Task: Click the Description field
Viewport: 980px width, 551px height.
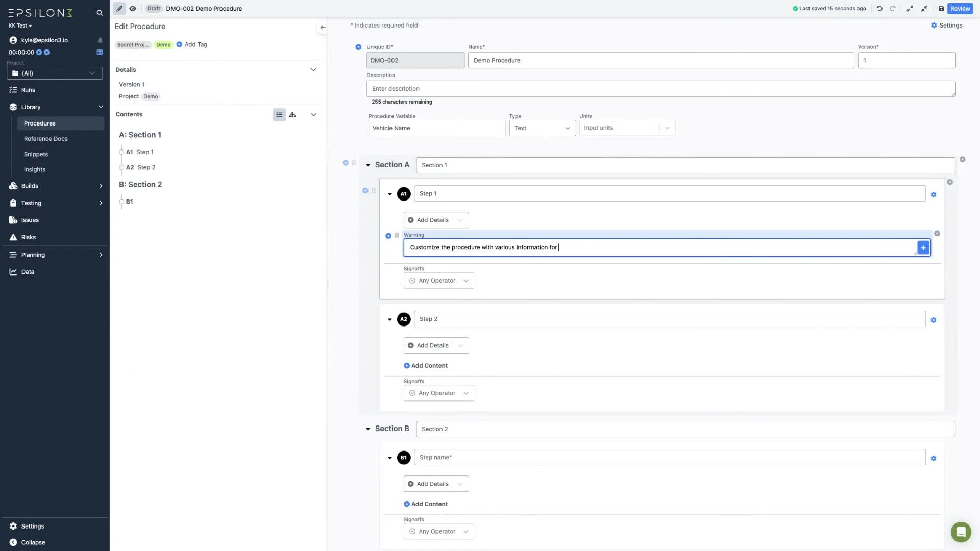Action: [660, 89]
